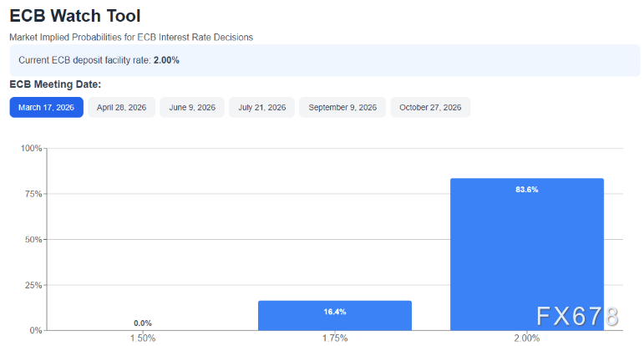The image size is (644, 346).
Task: Click the 1.50% x-axis label
Action: click(x=143, y=338)
